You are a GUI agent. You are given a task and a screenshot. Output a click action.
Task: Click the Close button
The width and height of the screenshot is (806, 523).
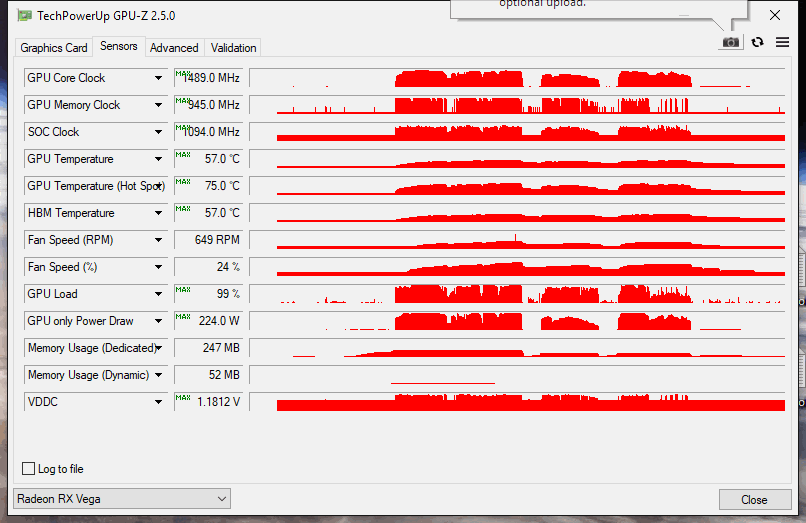755,499
